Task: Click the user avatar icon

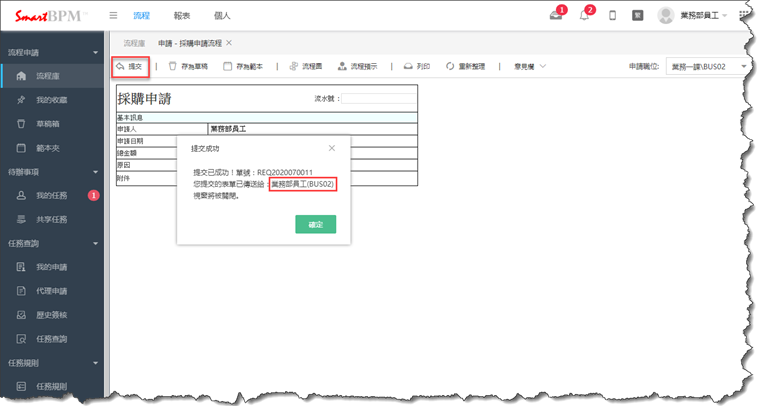Action: point(665,15)
